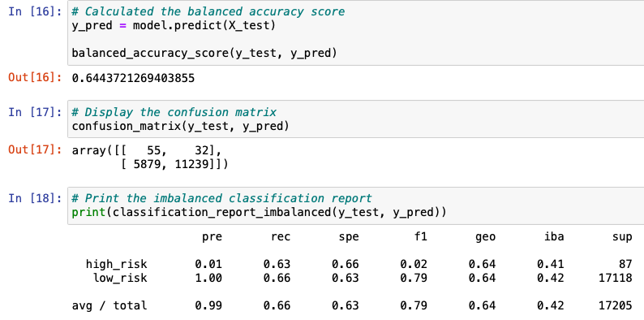Click the comment 'Print the imbalanced classification report'

(x=221, y=198)
